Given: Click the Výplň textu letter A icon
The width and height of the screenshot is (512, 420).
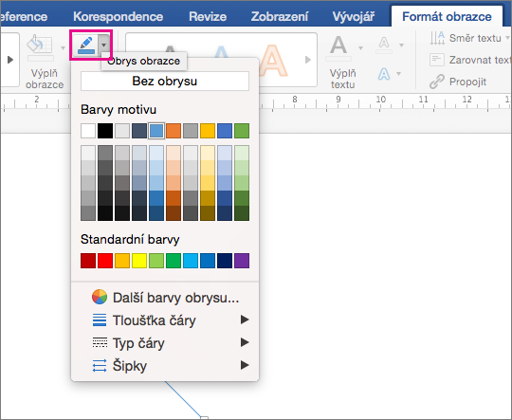Looking at the screenshot, I should coord(338,46).
